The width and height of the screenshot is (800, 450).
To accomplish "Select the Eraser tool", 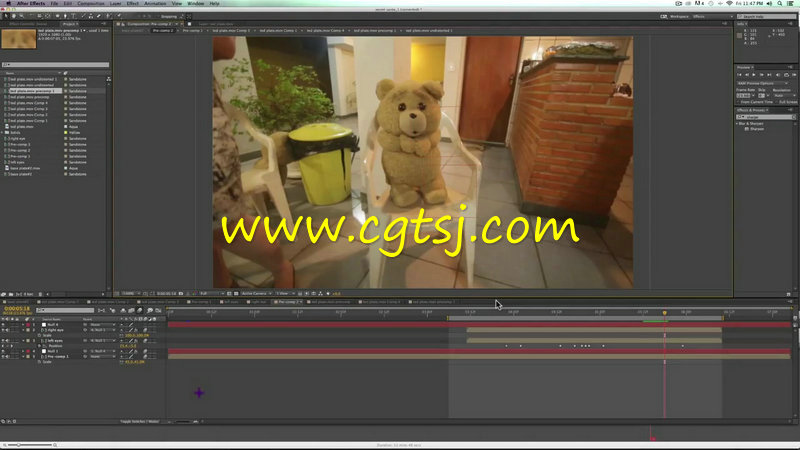I will coord(98,16).
